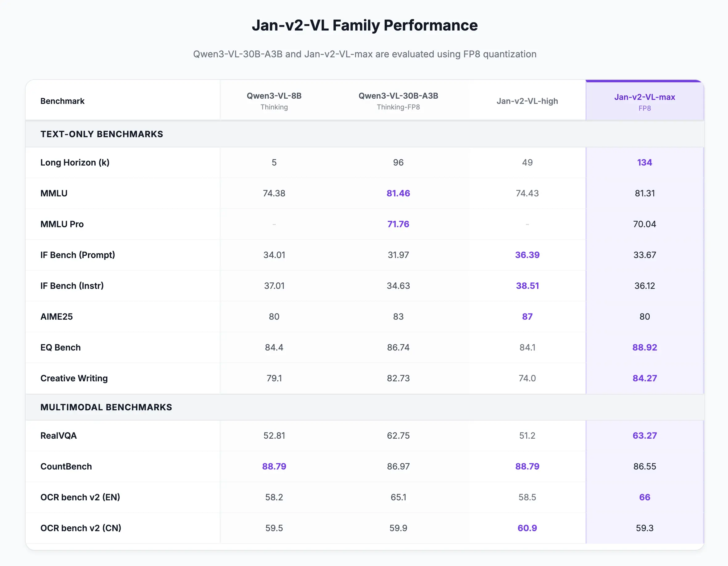Click the Qwen3-VL-30B-A3B column header
728x566 pixels.
pos(398,100)
